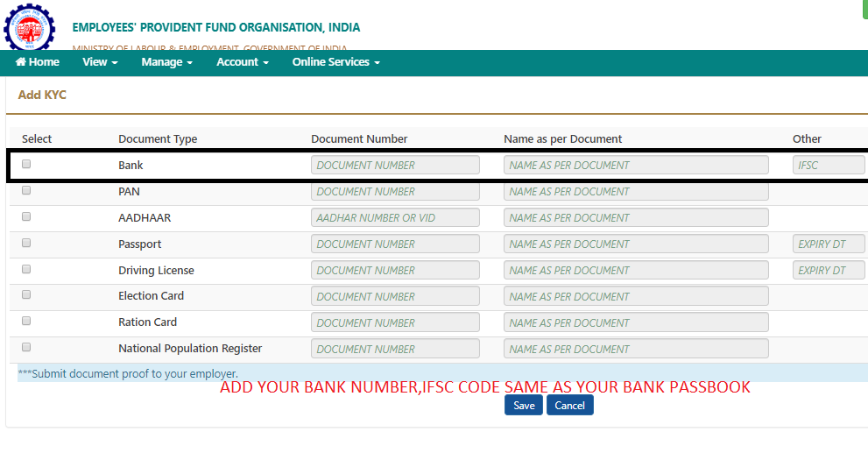Image resolution: width=868 pixels, height=453 pixels.
Task: Focus Driving License document number field
Action: click(x=395, y=270)
